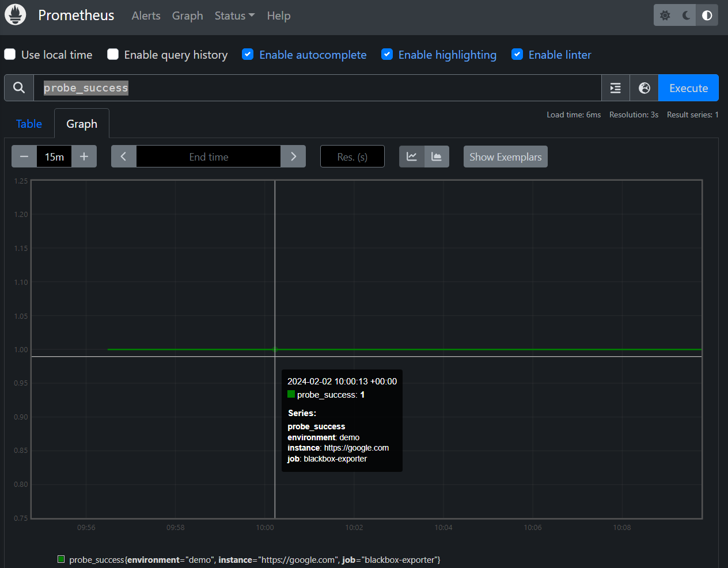
Task: Show unstacked line graph
Action: (412, 157)
